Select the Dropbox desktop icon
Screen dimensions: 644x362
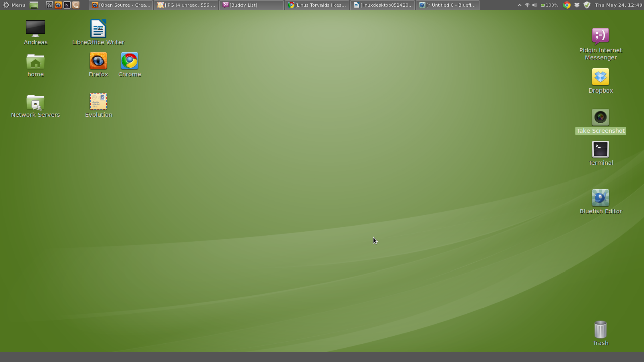point(600,77)
